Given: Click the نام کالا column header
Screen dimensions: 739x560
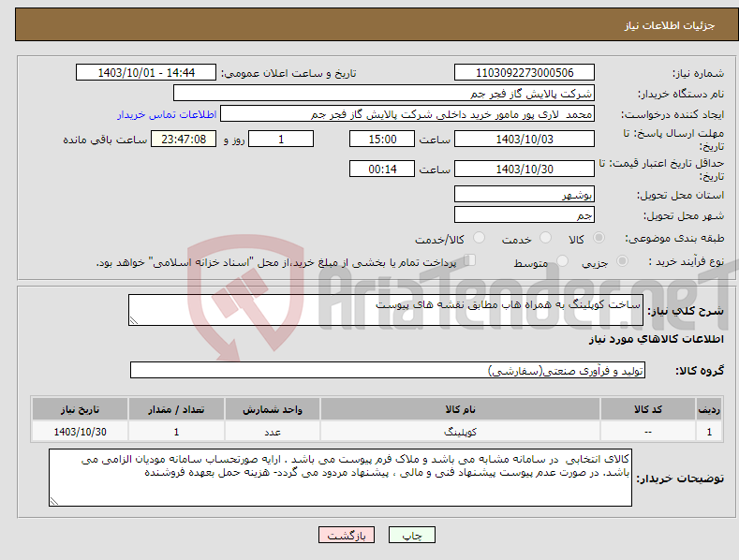Looking at the screenshot, I should (460, 409).
